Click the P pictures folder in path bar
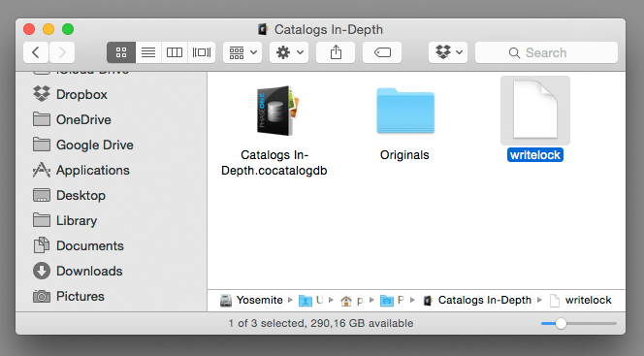The width and height of the screenshot is (644, 356). pyautogui.click(x=392, y=301)
